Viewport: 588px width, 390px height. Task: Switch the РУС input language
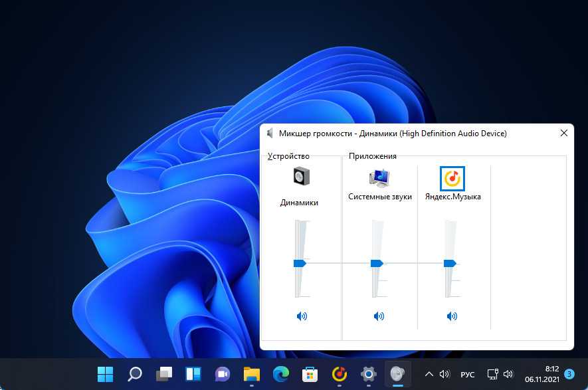pos(468,375)
